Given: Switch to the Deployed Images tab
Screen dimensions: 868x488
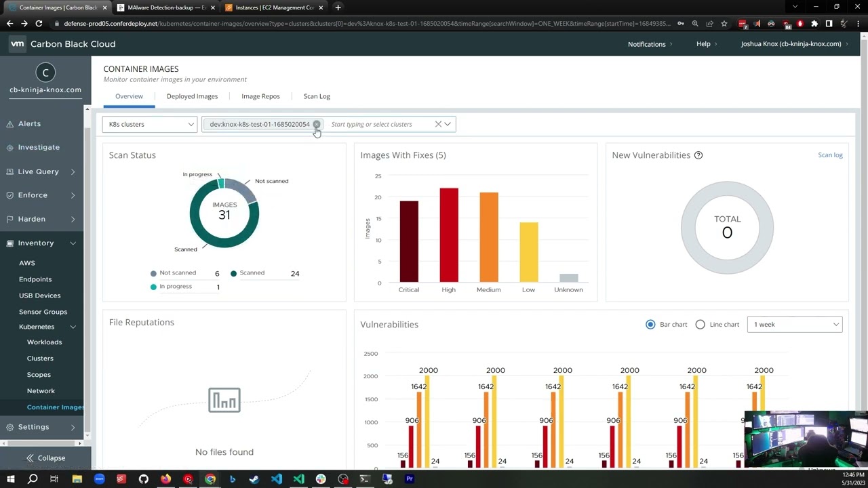Looking at the screenshot, I should tap(192, 96).
